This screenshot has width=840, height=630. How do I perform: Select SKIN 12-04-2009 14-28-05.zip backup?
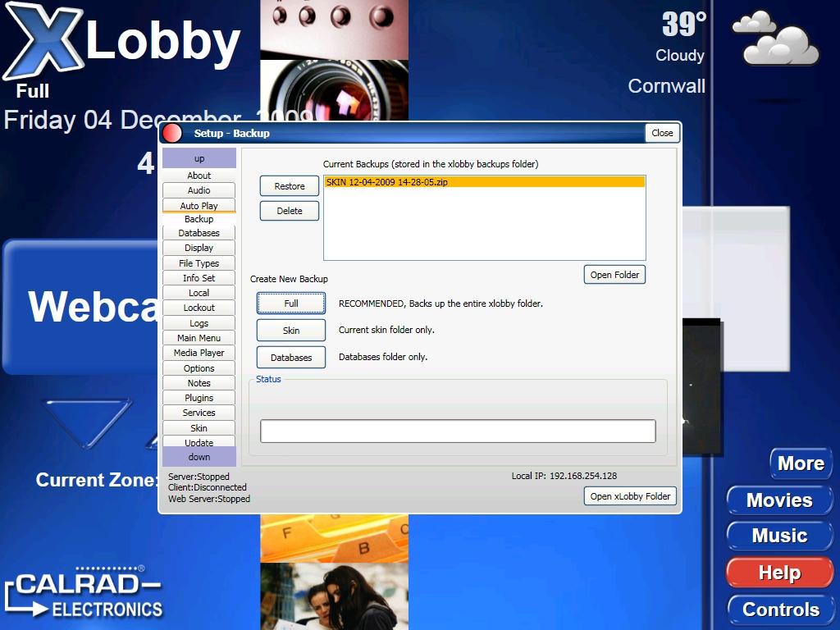coord(484,182)
